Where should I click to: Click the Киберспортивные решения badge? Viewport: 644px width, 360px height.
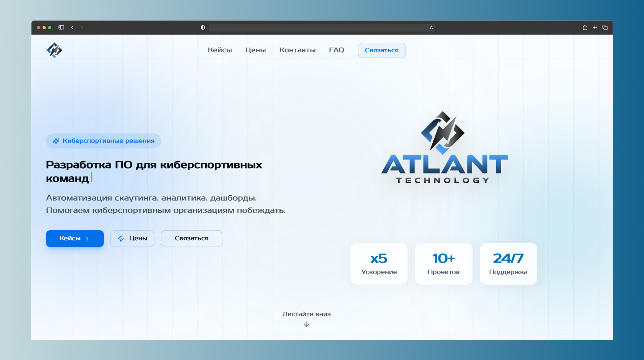point(104,141)
